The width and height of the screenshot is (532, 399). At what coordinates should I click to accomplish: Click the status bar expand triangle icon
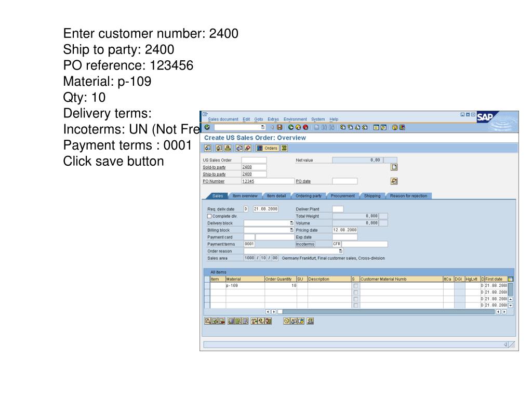pyautogui.click(x=506, y=344)
